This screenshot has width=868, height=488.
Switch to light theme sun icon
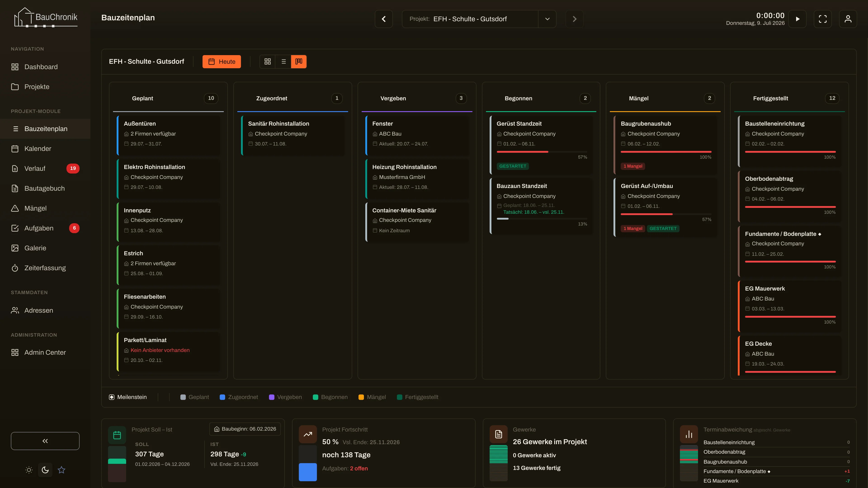pos(29,470)
